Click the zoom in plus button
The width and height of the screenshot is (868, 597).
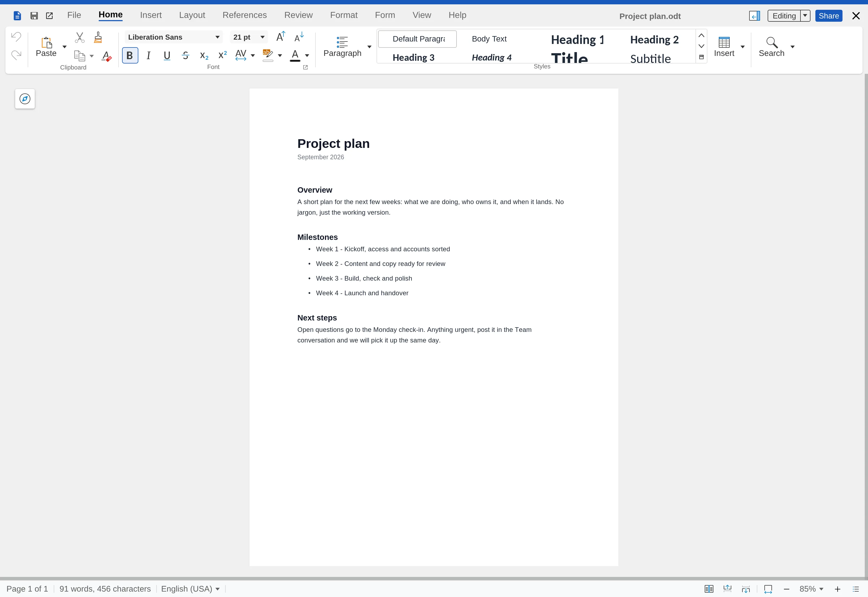(x=837, y=589)
